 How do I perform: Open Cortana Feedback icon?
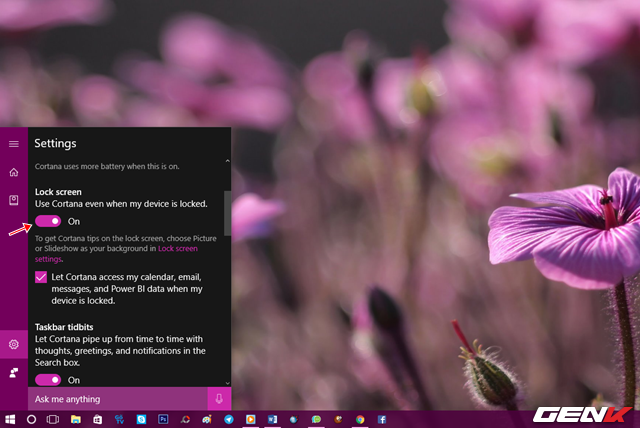[13, 373]
